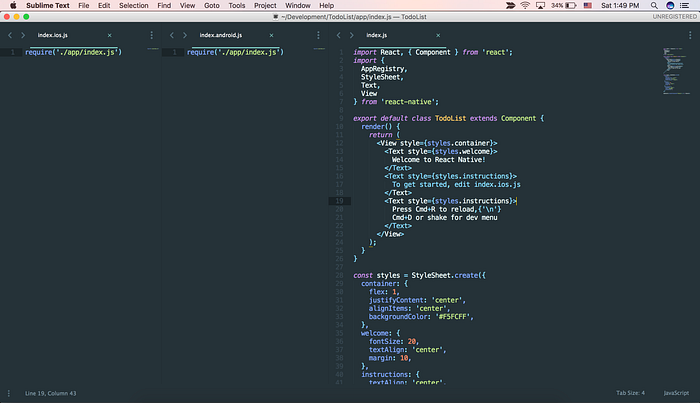Open the Find menu
Viewport: 700px width, 403px height.
164,5
